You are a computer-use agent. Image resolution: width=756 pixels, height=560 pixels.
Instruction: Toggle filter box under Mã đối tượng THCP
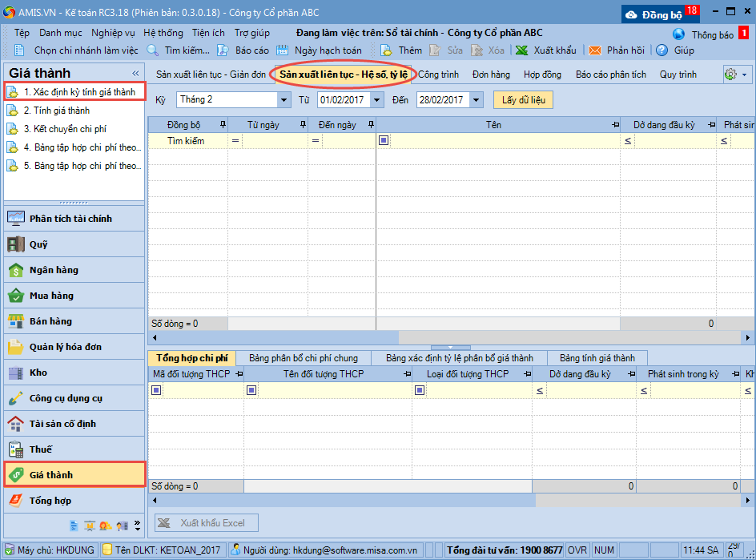156,390
